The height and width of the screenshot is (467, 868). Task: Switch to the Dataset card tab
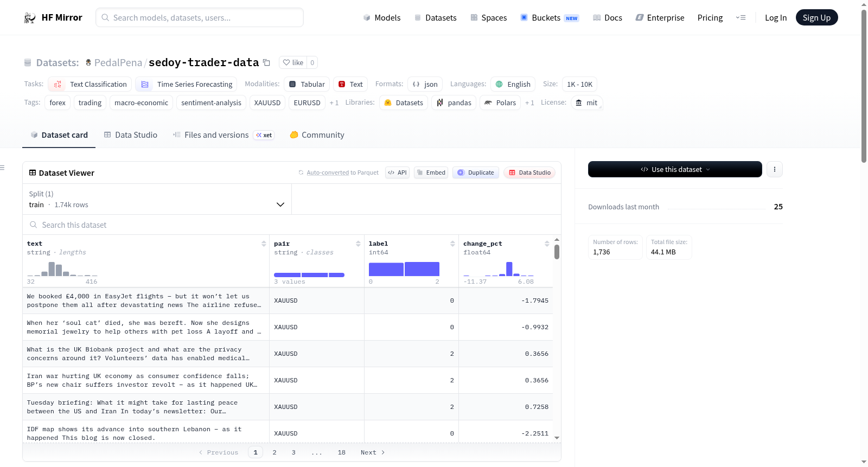[59, 135]
